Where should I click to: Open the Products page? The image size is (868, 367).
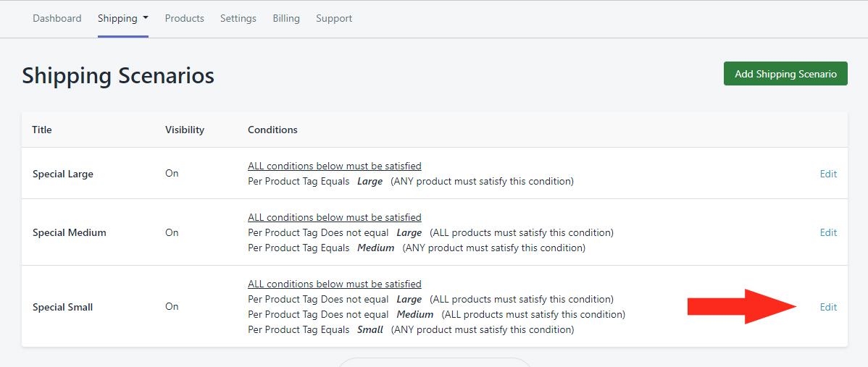coord(185,19)
